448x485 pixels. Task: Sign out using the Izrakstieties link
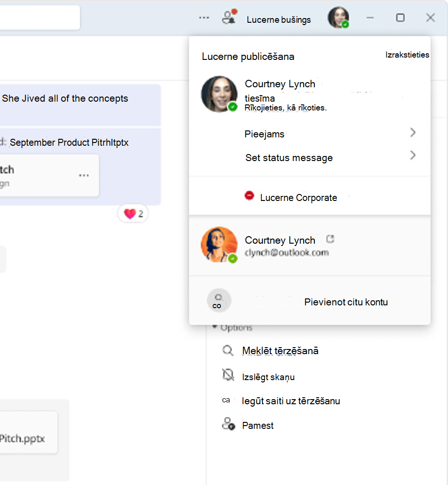407,55
